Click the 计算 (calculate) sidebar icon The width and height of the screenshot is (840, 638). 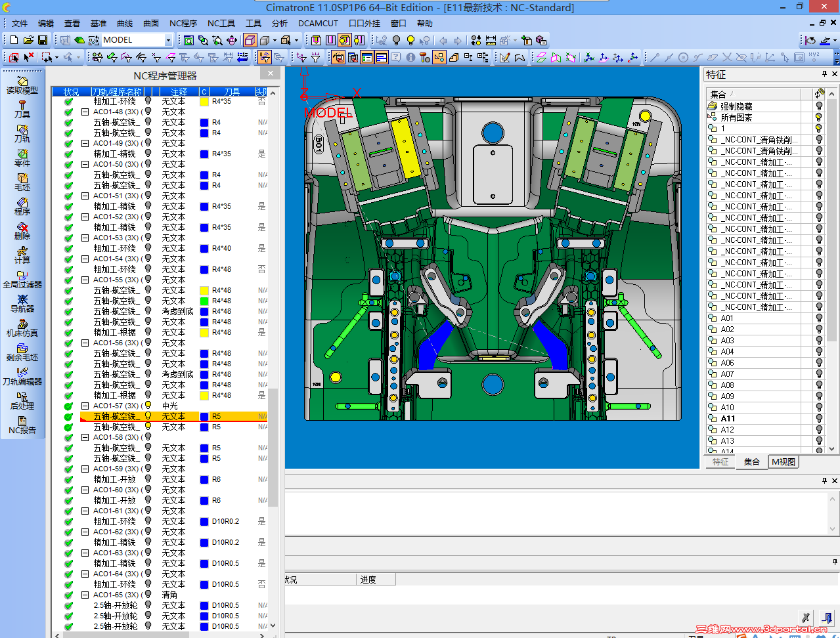coord(22,255)
